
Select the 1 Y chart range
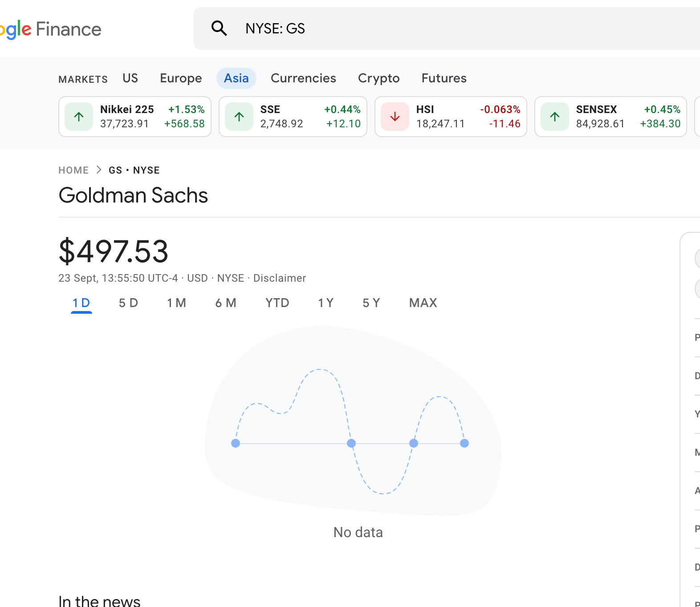326,303
